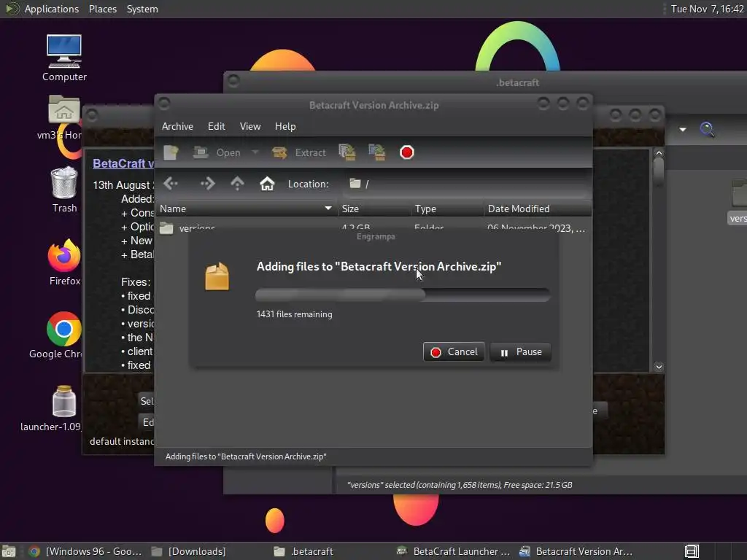Viewport: 747px width, 560px height.
Task: Click the show desktop icon in taskbar
Action: click(9, 551)
